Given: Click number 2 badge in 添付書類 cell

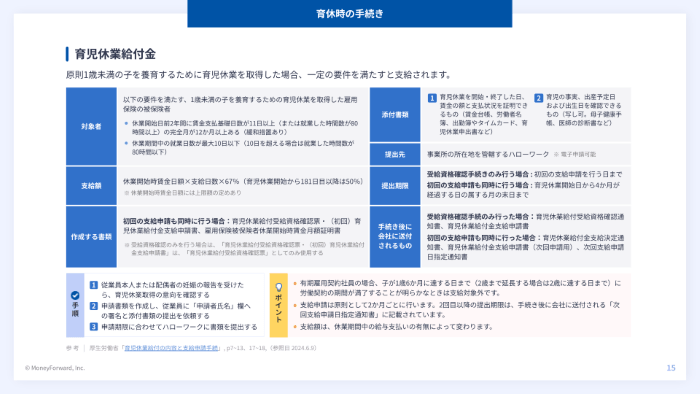Looking at the screenshot, I should tap(538, 98).
